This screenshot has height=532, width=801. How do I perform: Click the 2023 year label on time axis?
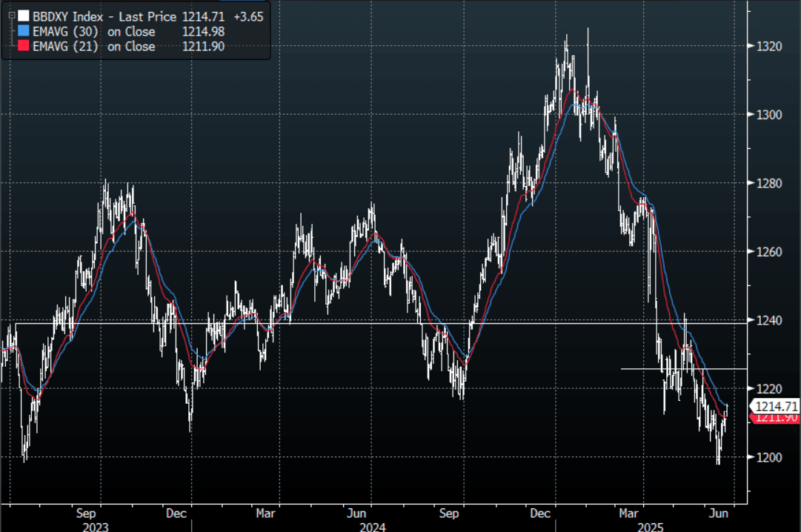click(95, 525)
